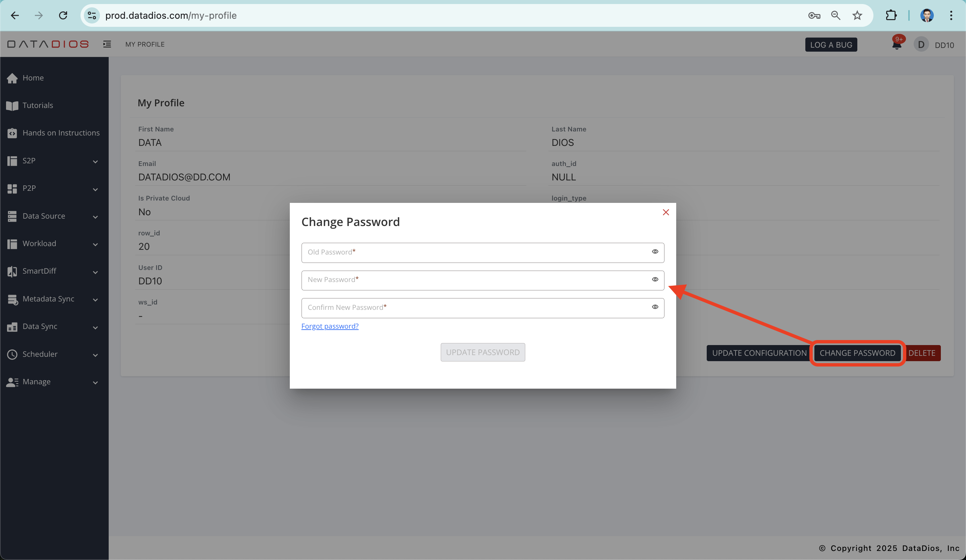This screenshot has width=966, height=560.
Task: Collapse sidebar with hamburger menu icon
Action: pos(107,44)
